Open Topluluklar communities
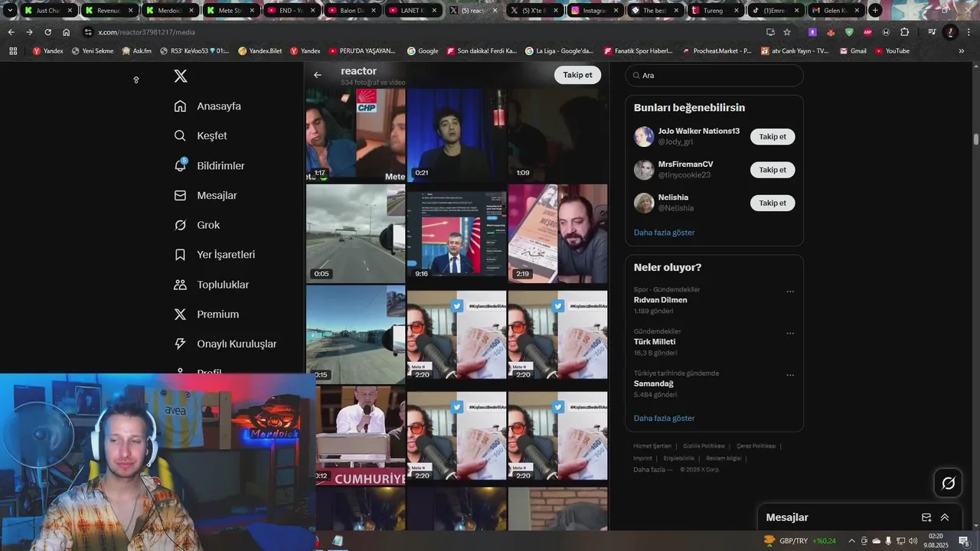The height and width of the screenshot is (551, 980). (211, 285)
